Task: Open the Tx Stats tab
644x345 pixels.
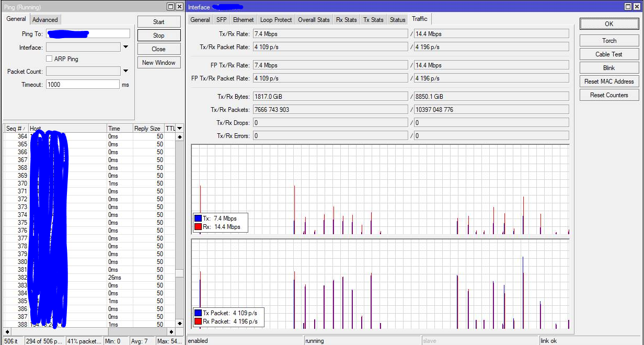Action: (373, 20)
